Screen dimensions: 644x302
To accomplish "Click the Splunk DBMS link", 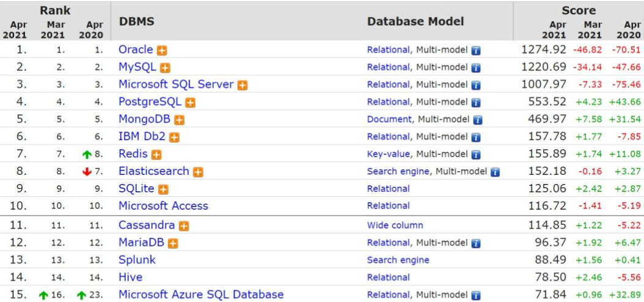I will [x=137, y=260].
